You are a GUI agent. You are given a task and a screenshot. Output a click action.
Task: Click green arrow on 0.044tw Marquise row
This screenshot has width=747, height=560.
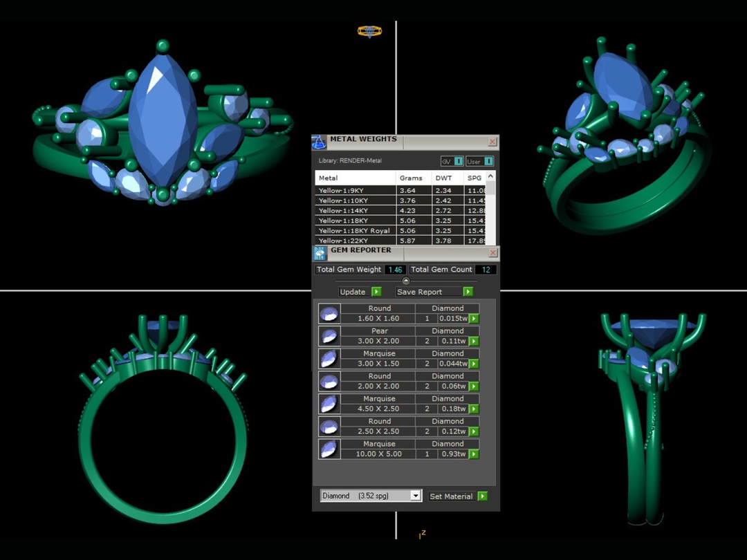point(474,364)
